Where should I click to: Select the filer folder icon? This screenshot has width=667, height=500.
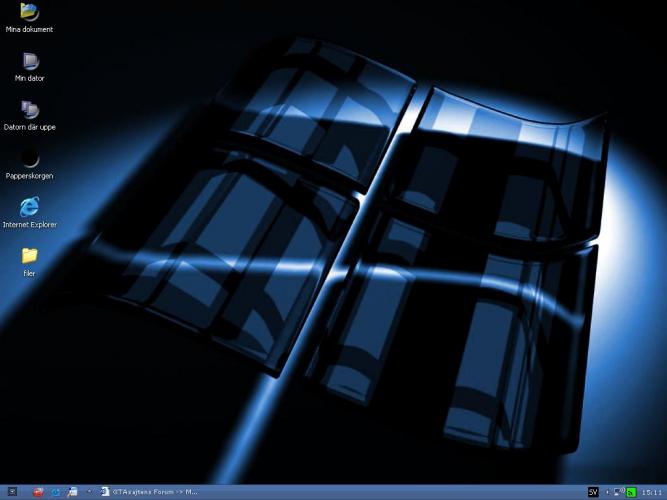pyautogui.click(x=29, y=256)
